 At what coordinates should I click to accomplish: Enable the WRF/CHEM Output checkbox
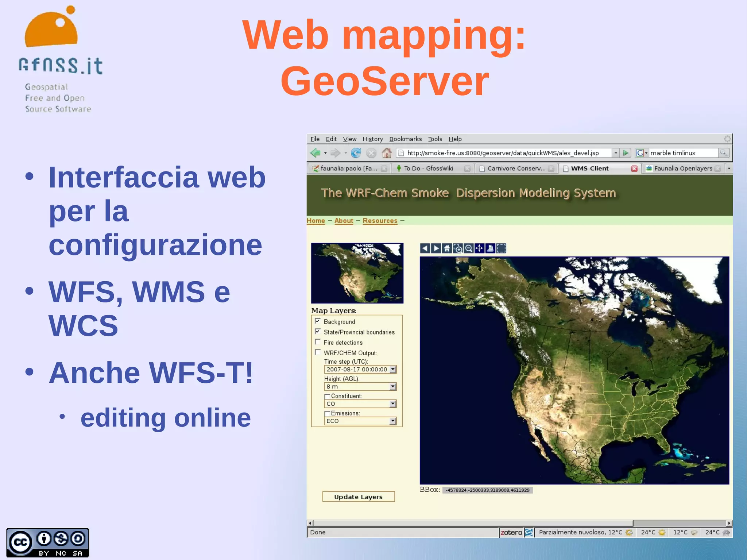(x=318, y=352)
